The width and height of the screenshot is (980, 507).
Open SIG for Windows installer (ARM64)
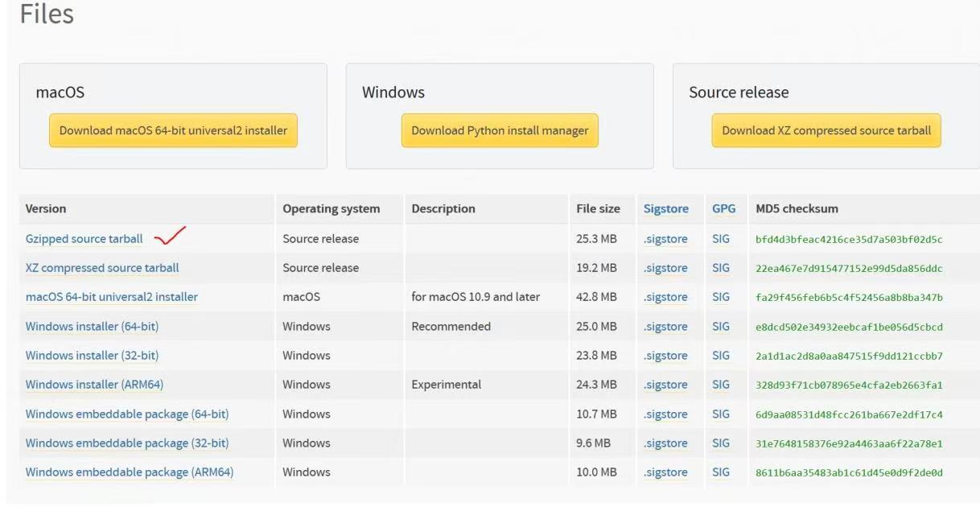(x=721, y=385)
